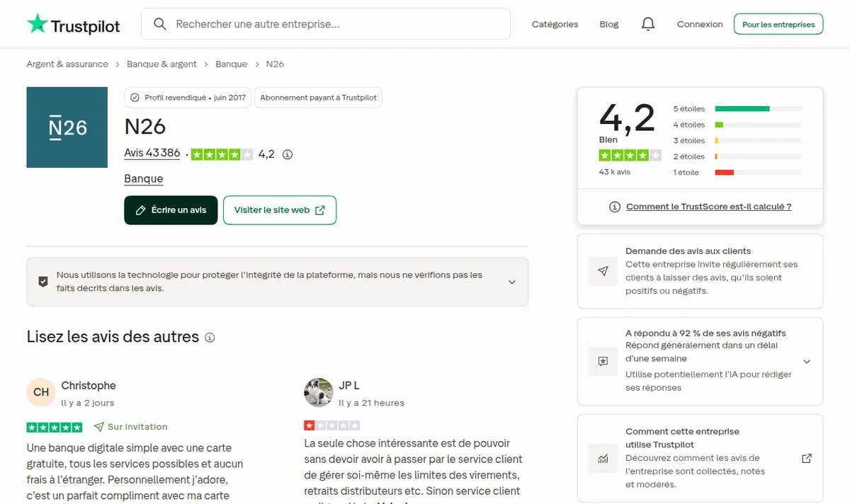Open 'Comment le TrustScore est-il calculé ?' link
Image resolution: width=850 pixels, height=504 pixels.
(708, 207)
